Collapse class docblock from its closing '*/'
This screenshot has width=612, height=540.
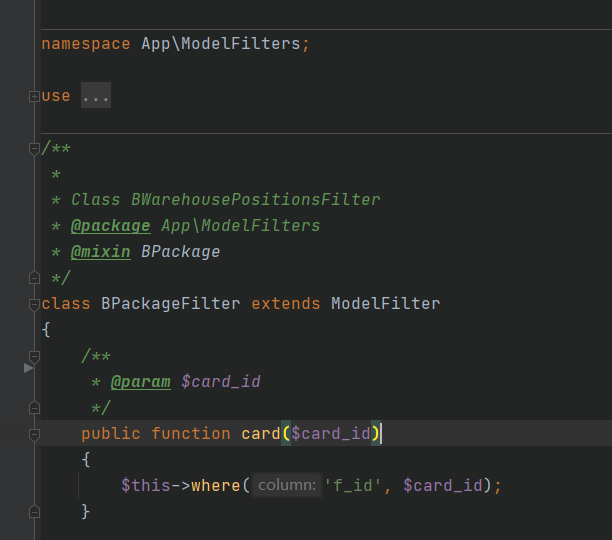click(x=34, y=278)
